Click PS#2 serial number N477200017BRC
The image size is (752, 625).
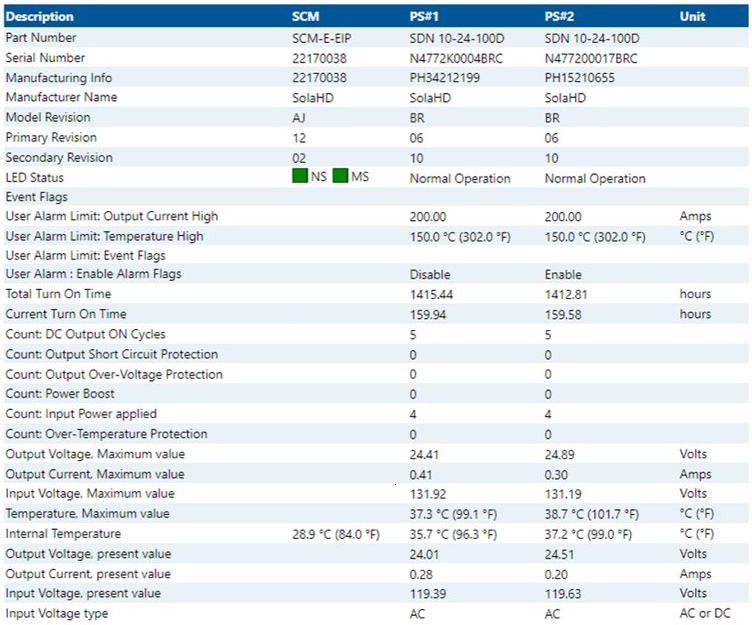tap(591, 59)
